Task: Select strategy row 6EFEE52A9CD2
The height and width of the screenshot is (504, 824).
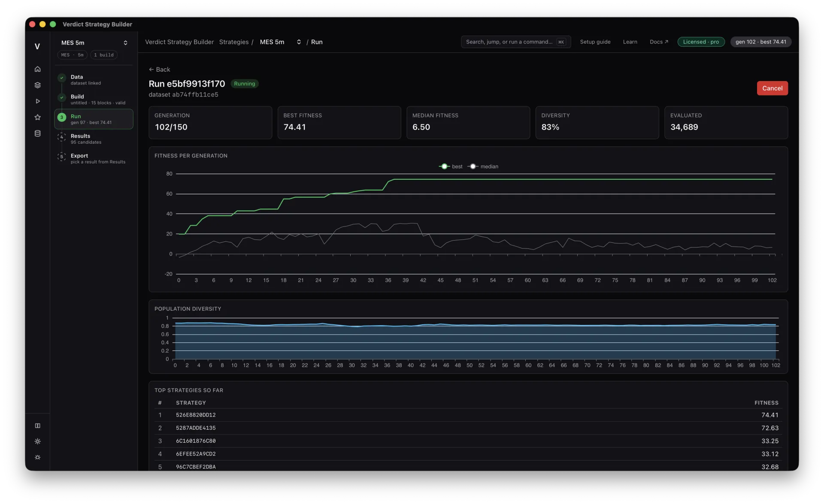Action: tap(468, 454)
